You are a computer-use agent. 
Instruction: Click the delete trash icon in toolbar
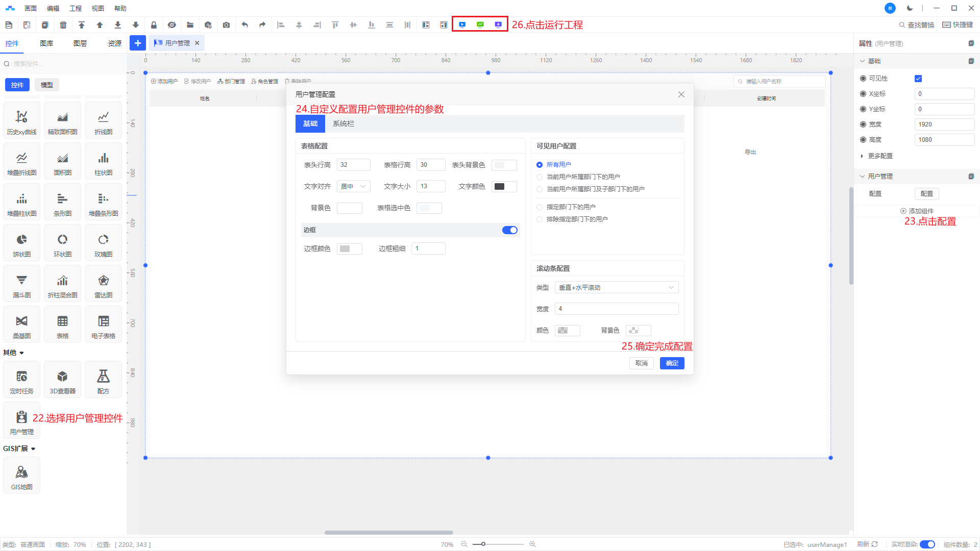pos(63,25)
